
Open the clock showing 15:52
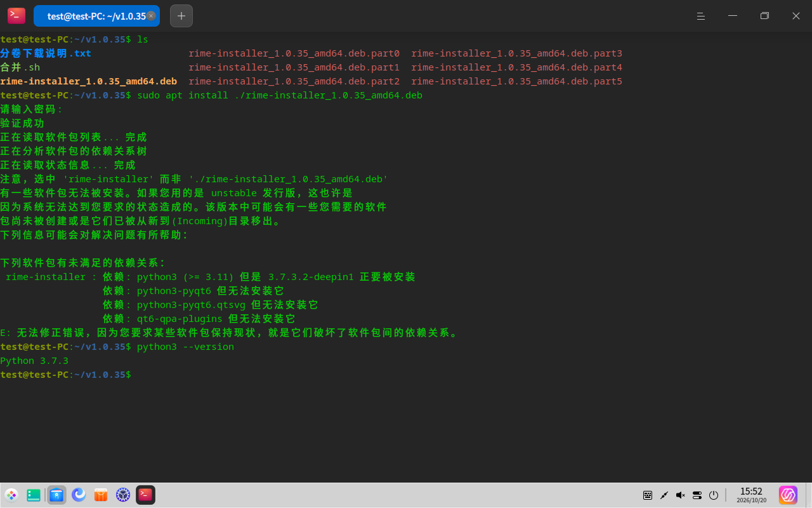[x=751, y=495]
